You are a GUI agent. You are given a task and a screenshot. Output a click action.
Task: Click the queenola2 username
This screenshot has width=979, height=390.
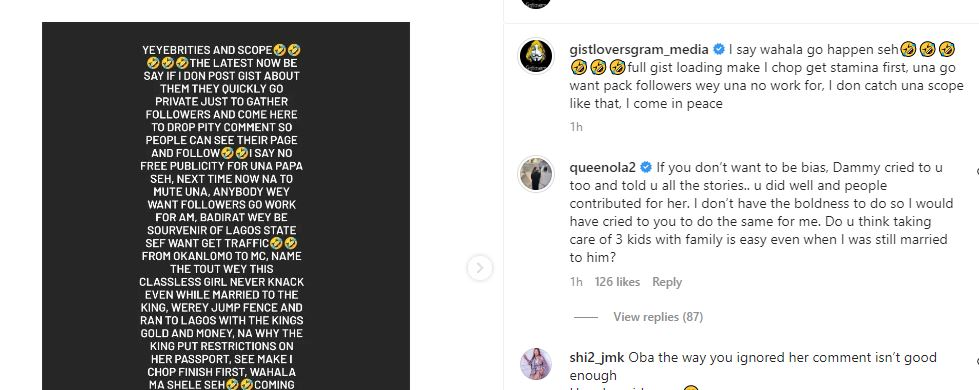[x=603, y=167]
